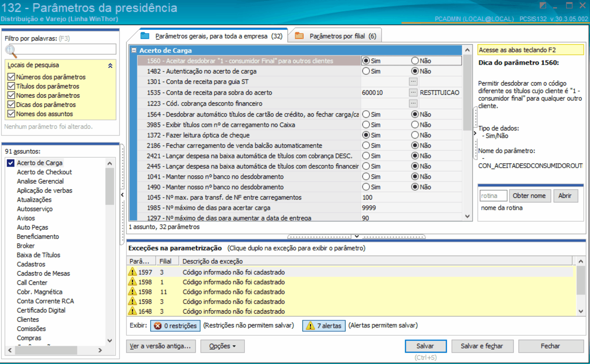590x364 pixels.
Task: Switch to Parâmetros por filial tab
Action: tap(335, 36)
